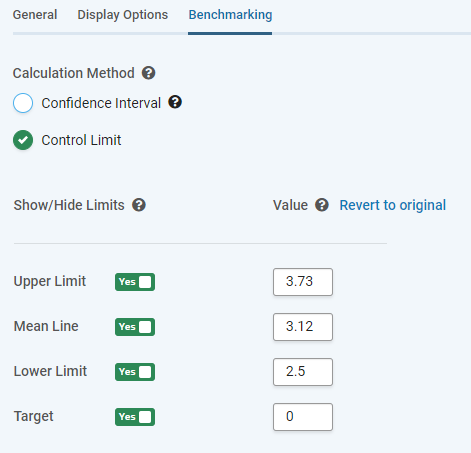Toggle the Upper Limit switch off
The image size is (471, 453).
[x=135, y=282]
